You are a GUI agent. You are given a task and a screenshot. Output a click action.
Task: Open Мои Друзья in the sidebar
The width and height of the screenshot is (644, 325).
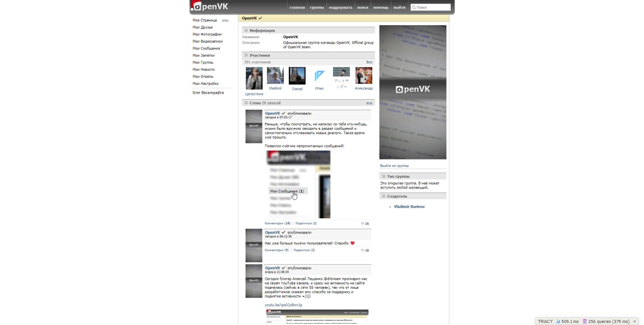(203, 27)
